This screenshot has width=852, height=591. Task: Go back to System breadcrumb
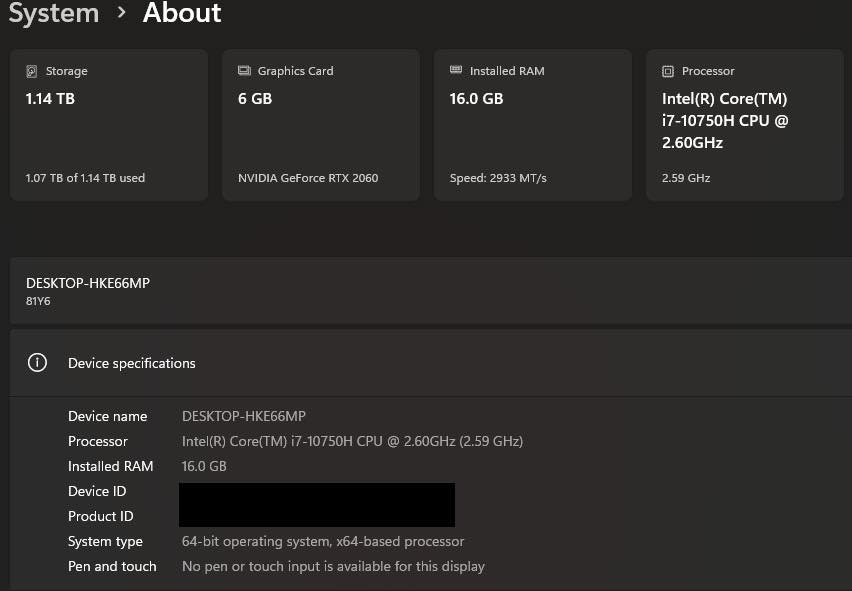[54, 12]
